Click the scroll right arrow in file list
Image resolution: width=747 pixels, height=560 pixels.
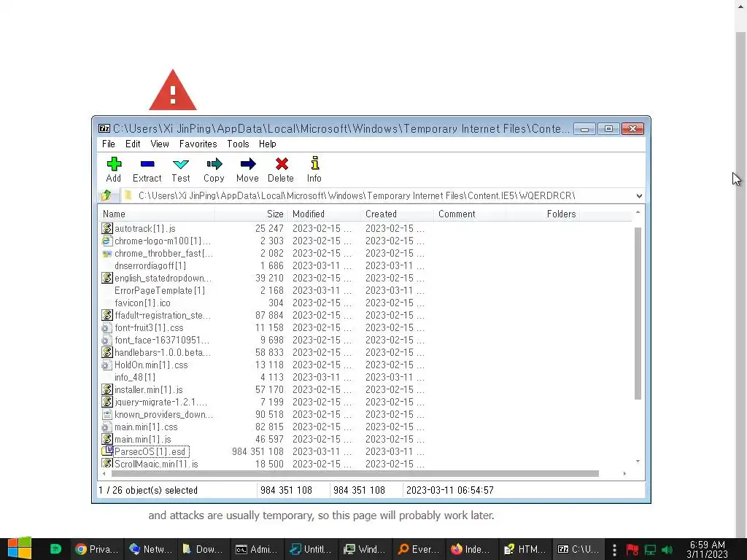(624, 473)
